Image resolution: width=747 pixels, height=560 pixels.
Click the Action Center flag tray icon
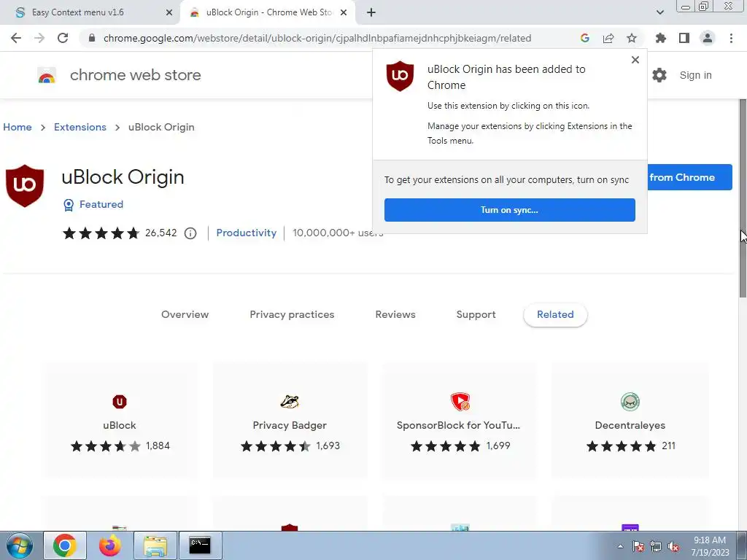click(x=638, y=547)
